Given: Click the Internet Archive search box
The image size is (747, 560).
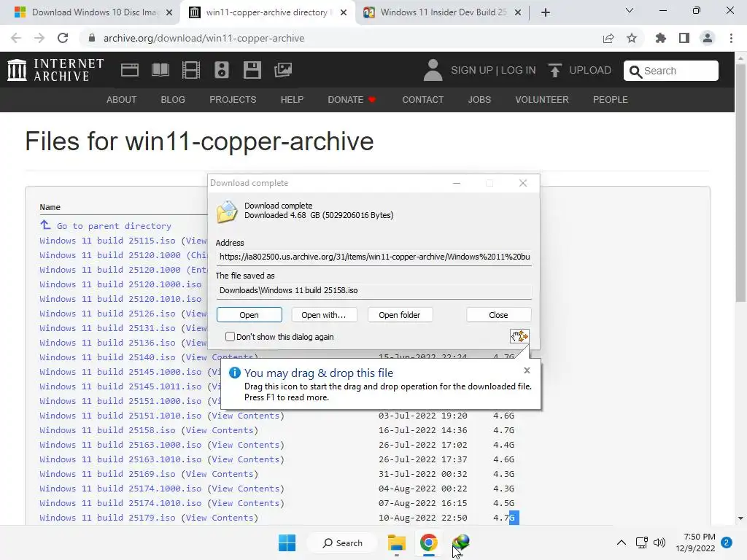Looking at the screenshot, I should click(x=671, y=71).
